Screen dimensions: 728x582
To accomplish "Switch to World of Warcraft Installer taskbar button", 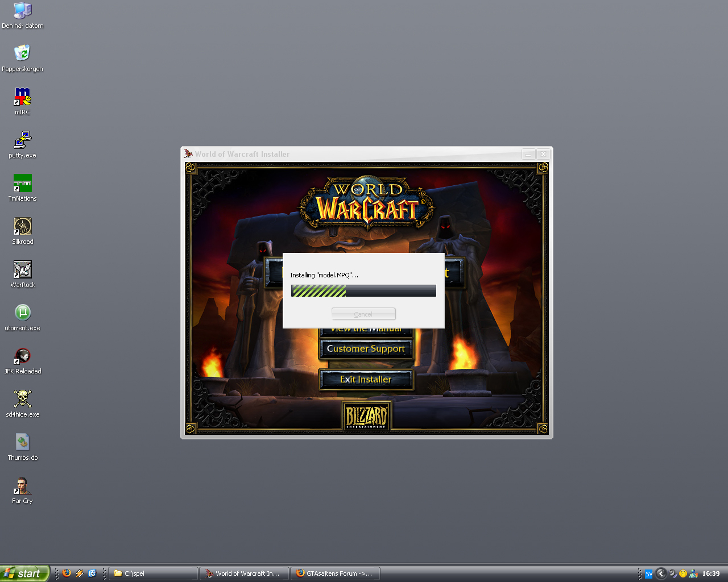I will (x=244, y=573).
